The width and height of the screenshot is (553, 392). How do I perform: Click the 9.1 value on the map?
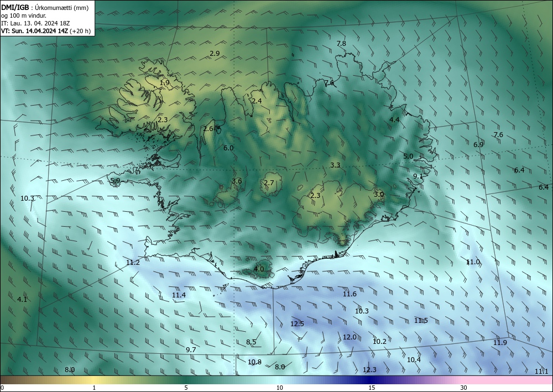point(418,176)
